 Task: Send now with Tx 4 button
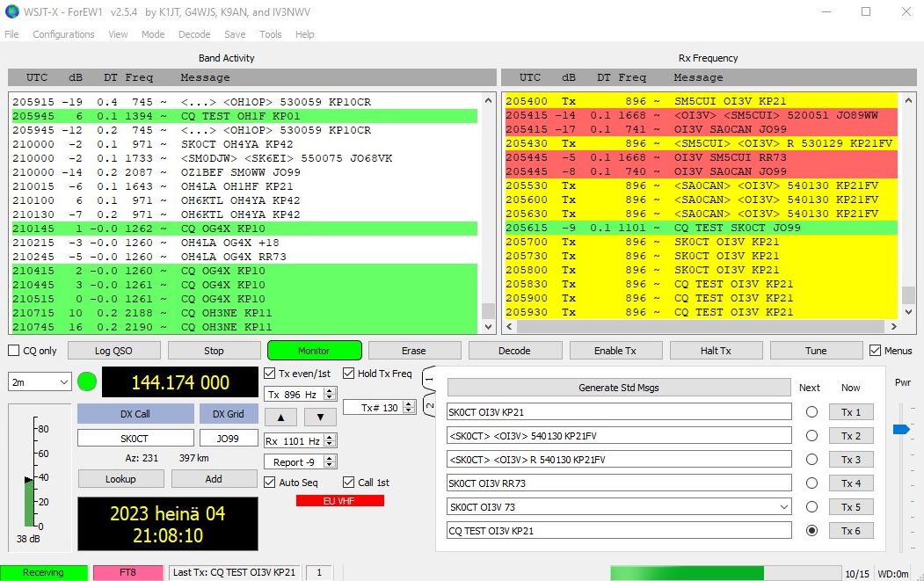pos(851,483)
